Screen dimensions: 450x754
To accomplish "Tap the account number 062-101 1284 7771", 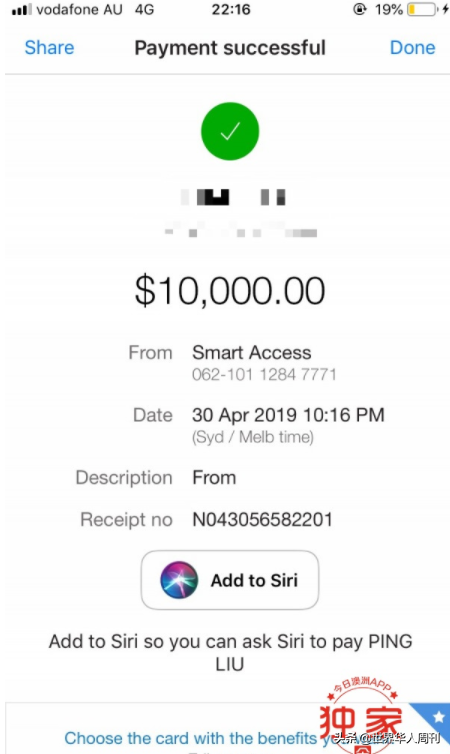I will (x=264, y=374).
